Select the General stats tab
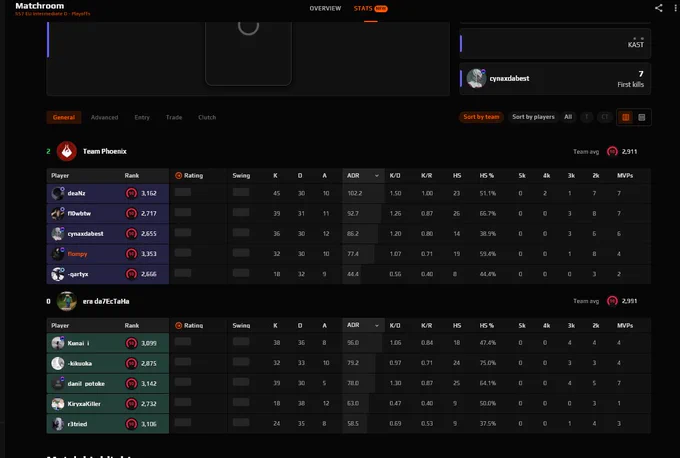 coord(64,117)
